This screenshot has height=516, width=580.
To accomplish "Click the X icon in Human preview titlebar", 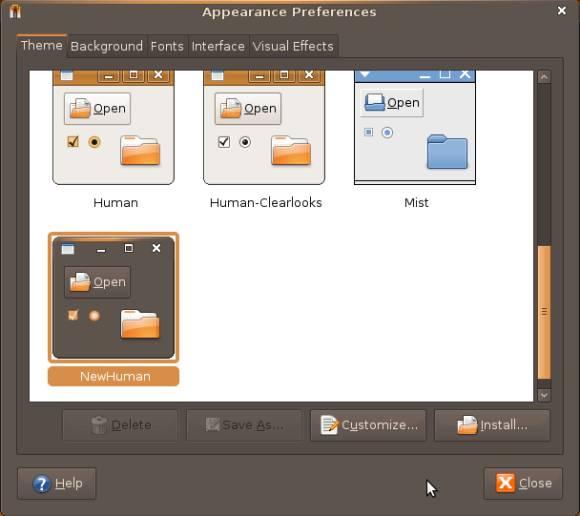I will pyautogui.click(x=158, y=75).
